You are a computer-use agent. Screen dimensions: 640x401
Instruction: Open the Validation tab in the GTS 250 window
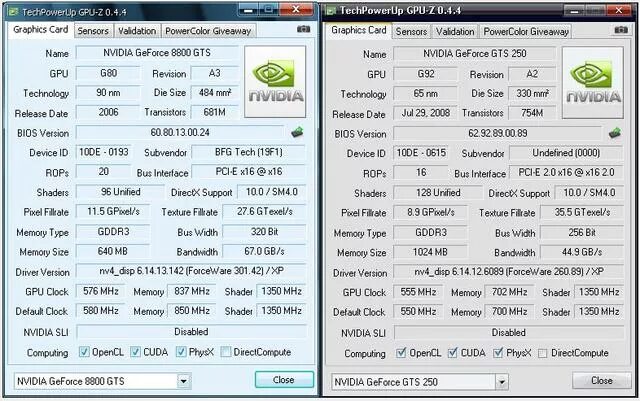point(455,32)
